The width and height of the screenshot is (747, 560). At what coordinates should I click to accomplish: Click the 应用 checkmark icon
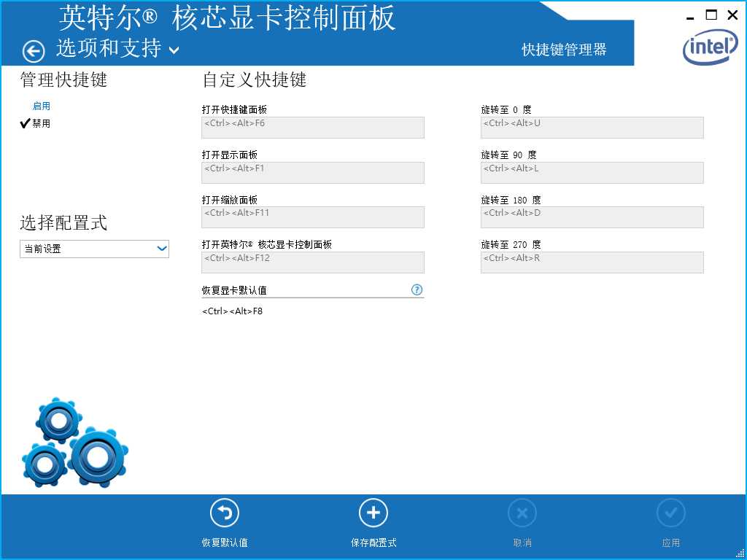click(671, 513)
